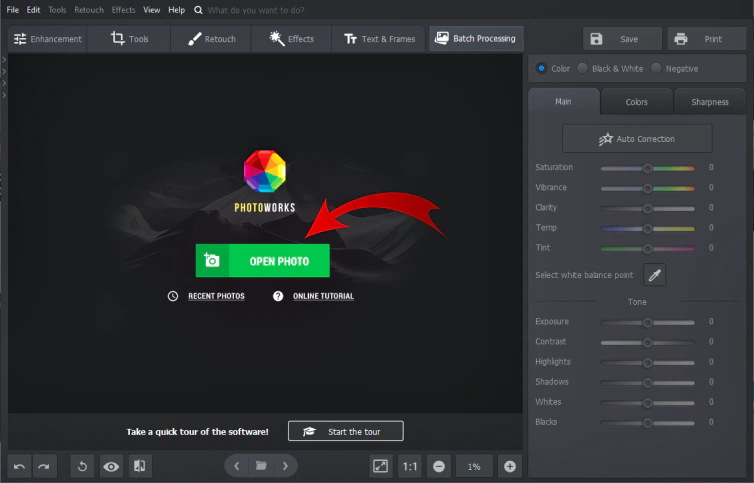The width and height of the screenshot is (754, 483).
Task: Select the Color radio button
Action: 541,68
